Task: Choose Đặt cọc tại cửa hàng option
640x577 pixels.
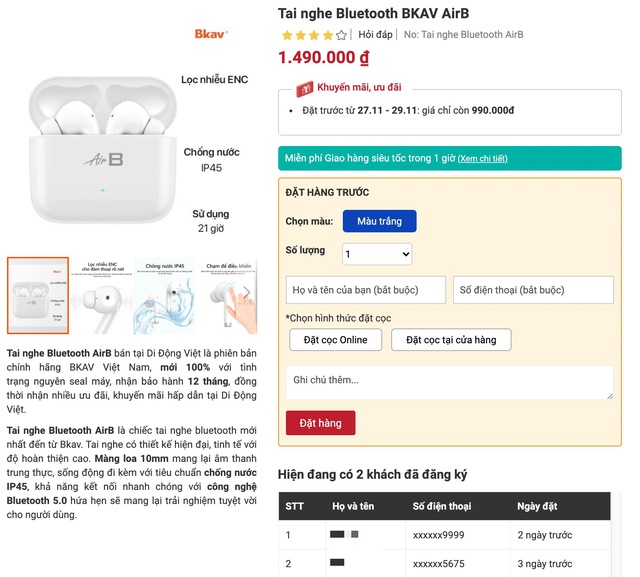Action: [451, 340]
